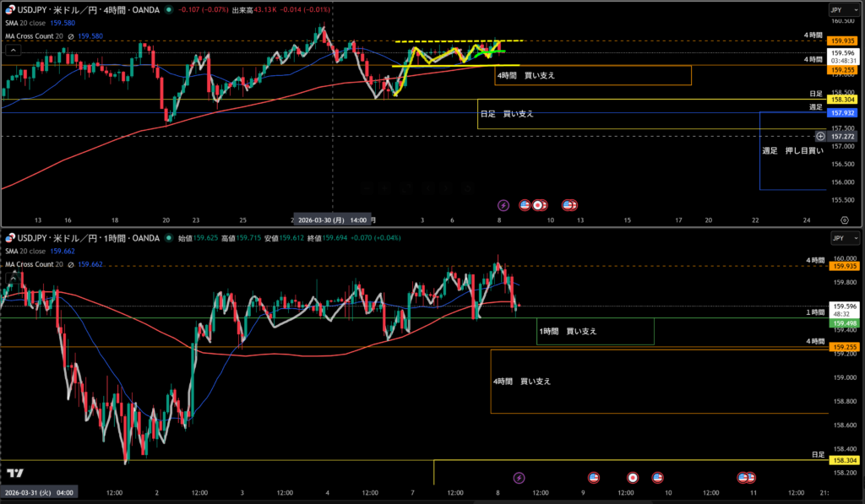Click the purple lightning event icon on bottom chart
865x504 pixels.
point(519,477)
